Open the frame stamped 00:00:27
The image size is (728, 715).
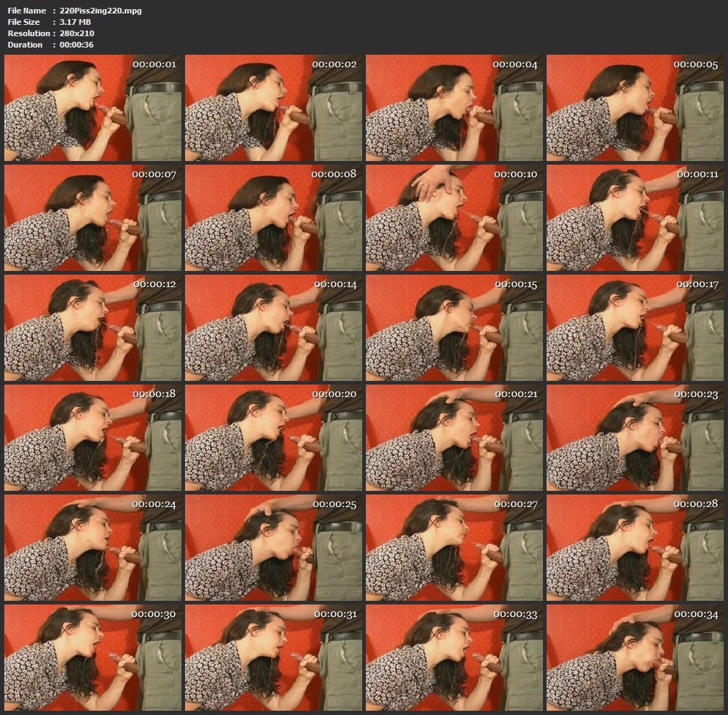click(454, 548)
